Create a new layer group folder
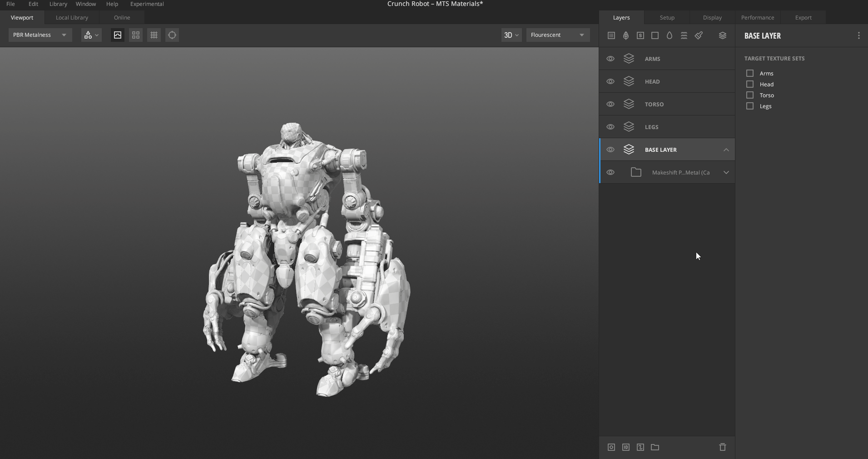The width and height of the screenshot is (868, 459). point(655,447)
